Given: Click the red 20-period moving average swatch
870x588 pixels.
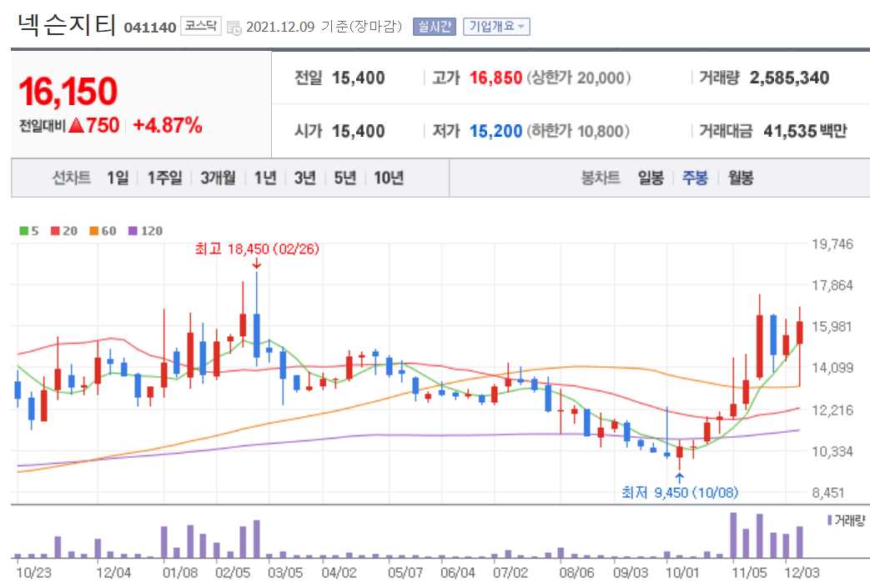Looking at the screenshot, I should tap(55, 231).
